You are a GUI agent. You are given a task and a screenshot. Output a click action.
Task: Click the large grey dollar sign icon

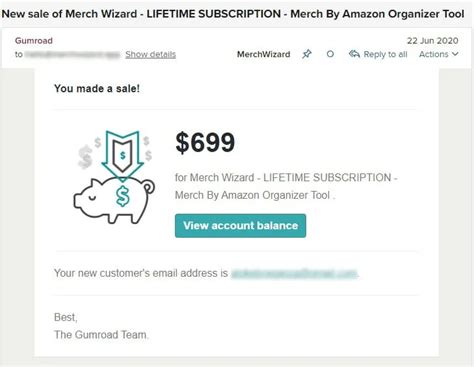pyautogui.click(x=85, y=156)
